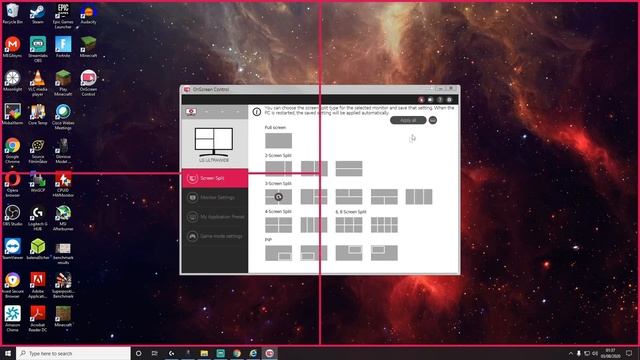
Task: Open Game mode settings in sidebar
Action: point(215,236)
